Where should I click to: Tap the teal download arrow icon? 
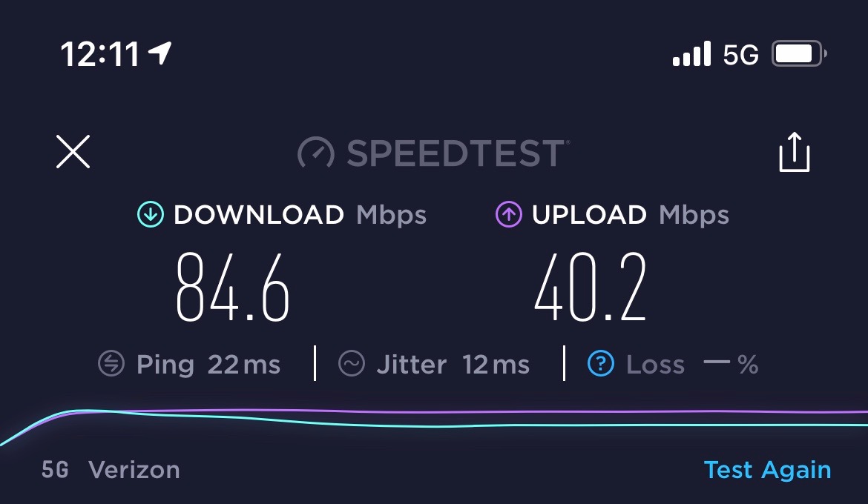click(151, 215)
